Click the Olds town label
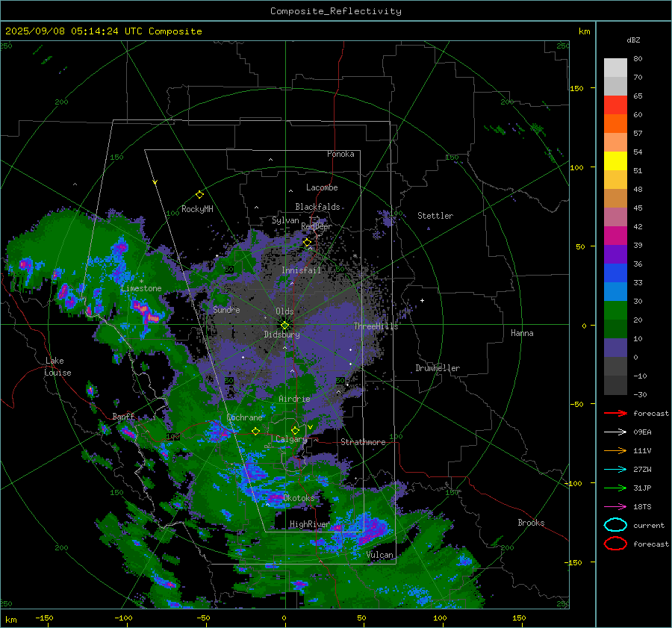The height and width of the screenshot is (628, 672). (x=284, y=311)
